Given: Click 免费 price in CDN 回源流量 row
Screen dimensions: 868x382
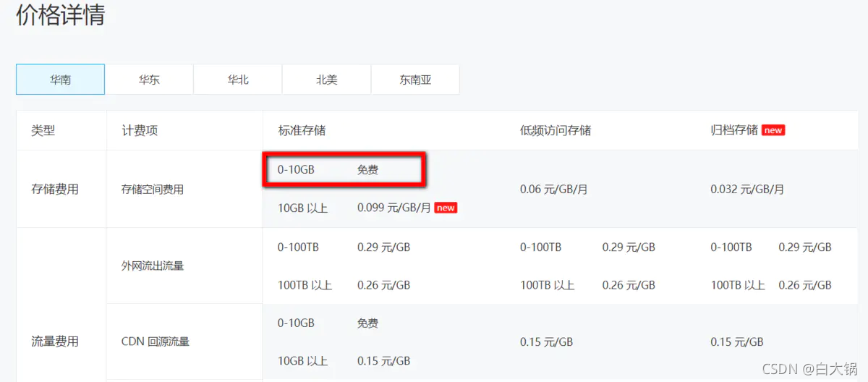Looking at the screenshot, I should pos(367,323).
